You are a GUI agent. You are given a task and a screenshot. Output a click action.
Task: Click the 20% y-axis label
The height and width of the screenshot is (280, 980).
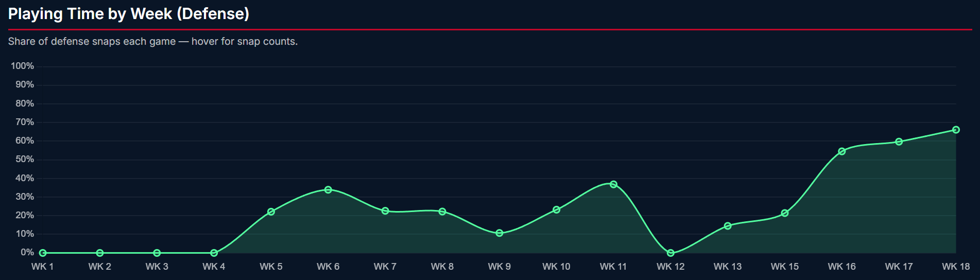pos(25,215)
